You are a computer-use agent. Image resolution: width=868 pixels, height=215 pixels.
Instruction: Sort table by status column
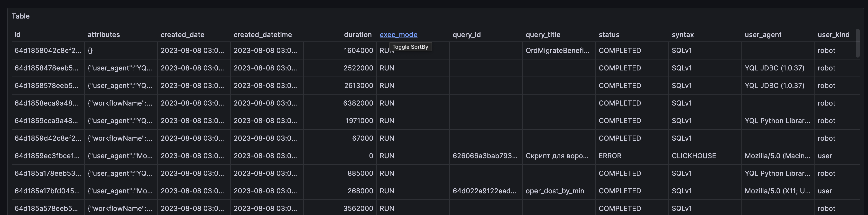609,35
